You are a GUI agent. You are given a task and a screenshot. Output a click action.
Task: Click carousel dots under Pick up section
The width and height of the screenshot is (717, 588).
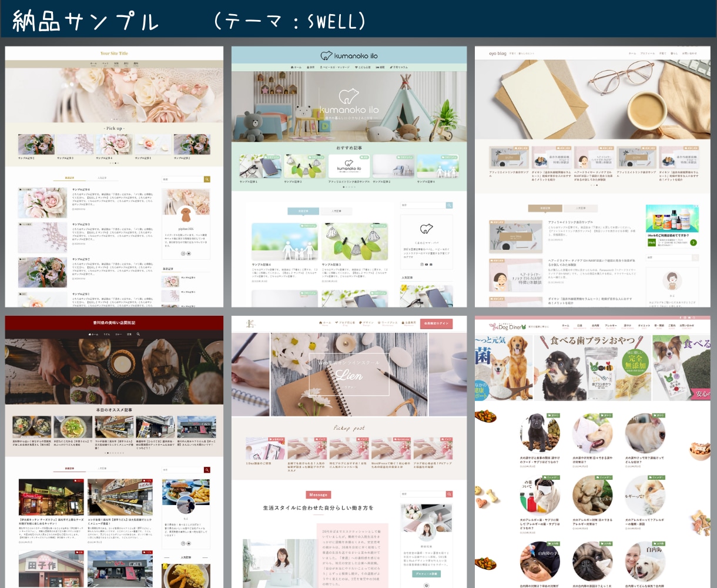[114, 163]
